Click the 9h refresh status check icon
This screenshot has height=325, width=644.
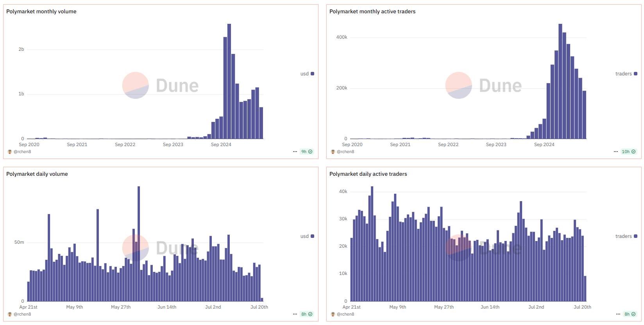(x=310, y=152)
